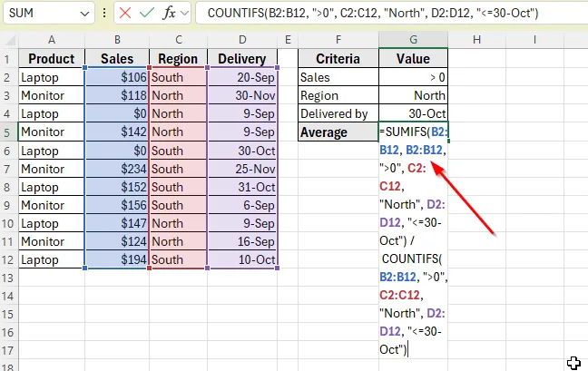This screenshot has width=588, height=371.
Task: Select cell with $124 sales
Action: [x=117, y=241]
